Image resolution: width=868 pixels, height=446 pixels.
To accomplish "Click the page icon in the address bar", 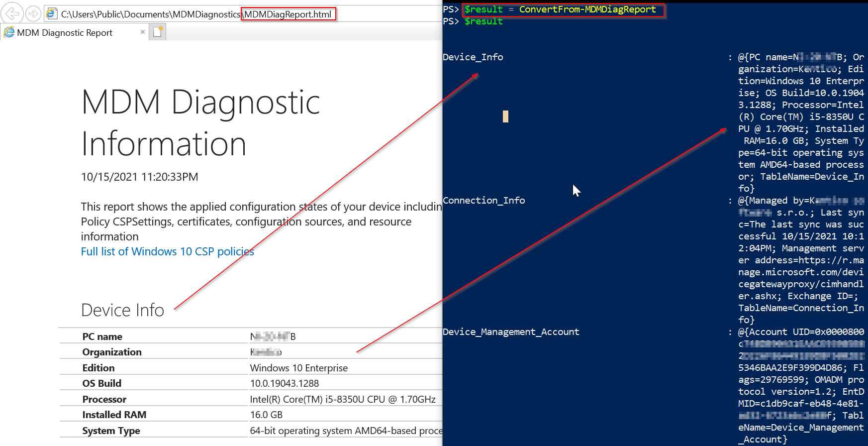I will (51, 14).
